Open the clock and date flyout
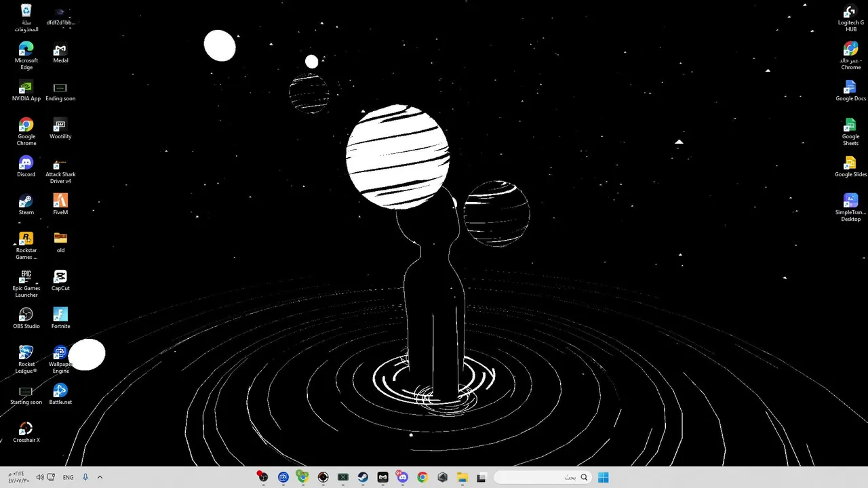 pos(18,477)
